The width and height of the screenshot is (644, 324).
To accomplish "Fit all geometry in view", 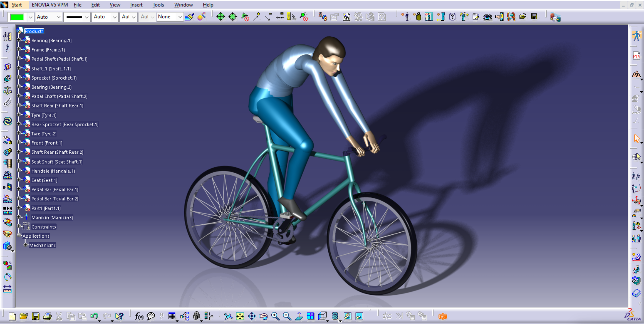I will coord(240,316).
